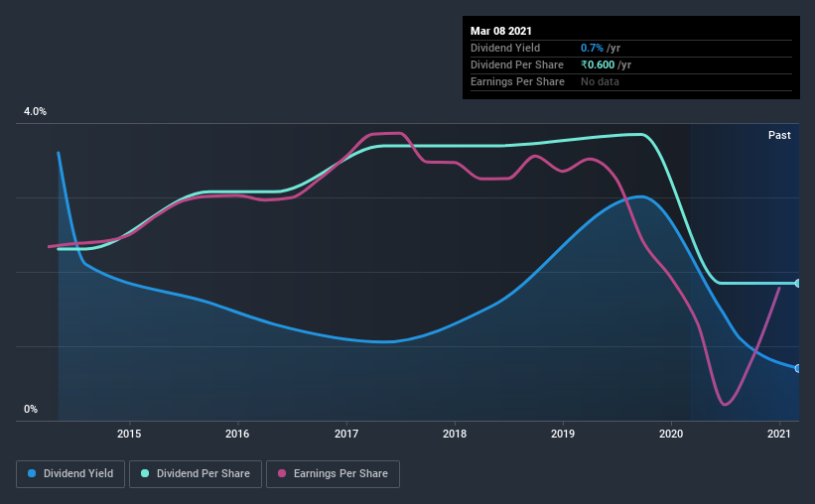815x504 pixels.
Task: Toggle the Dividend Yield legend button
Action: click(x=70, y=474)
